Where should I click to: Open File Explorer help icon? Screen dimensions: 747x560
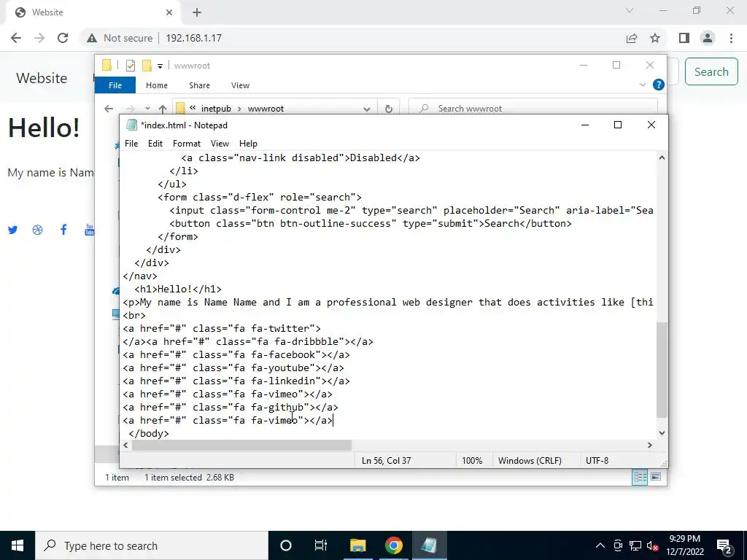pyautogui.click(x=659, y=85)
